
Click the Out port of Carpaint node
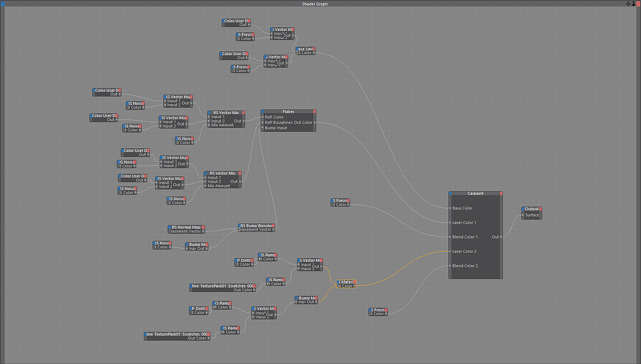[501, 237]
